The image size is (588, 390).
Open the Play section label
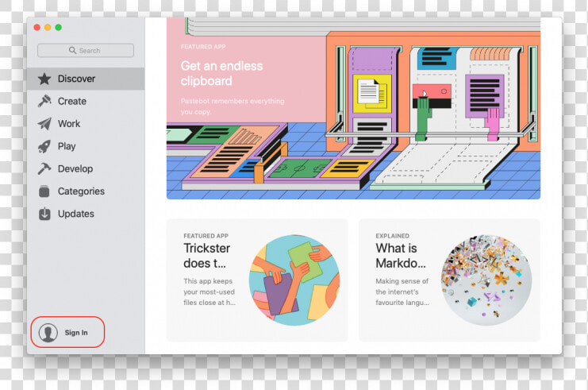coord(67,146)
